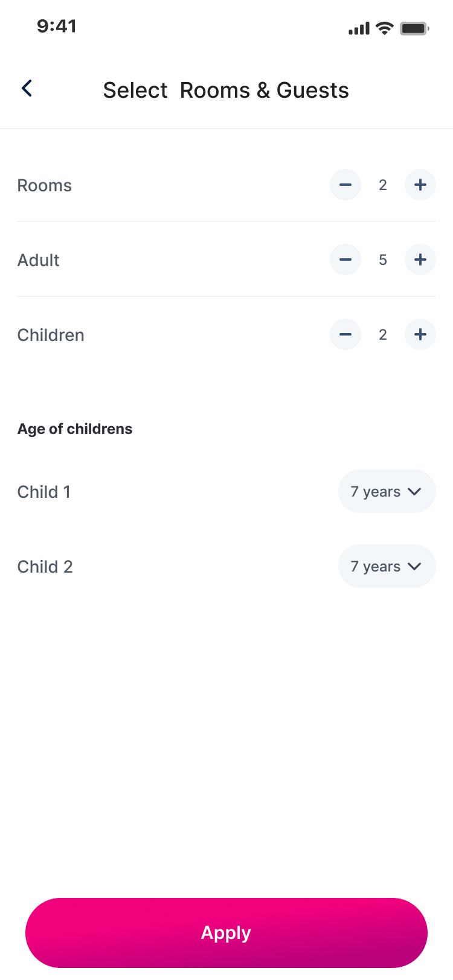This screenshot has height=980, width=453.
Task: Increase the Rooms count with plus
Action: 420,185
